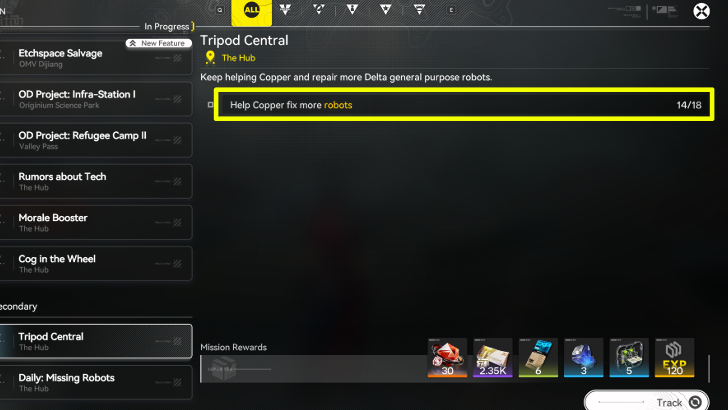The width and height of the screenshot is (728, 410).
Task: Select the triangle filter with exclamation mark
Action: 352,9
